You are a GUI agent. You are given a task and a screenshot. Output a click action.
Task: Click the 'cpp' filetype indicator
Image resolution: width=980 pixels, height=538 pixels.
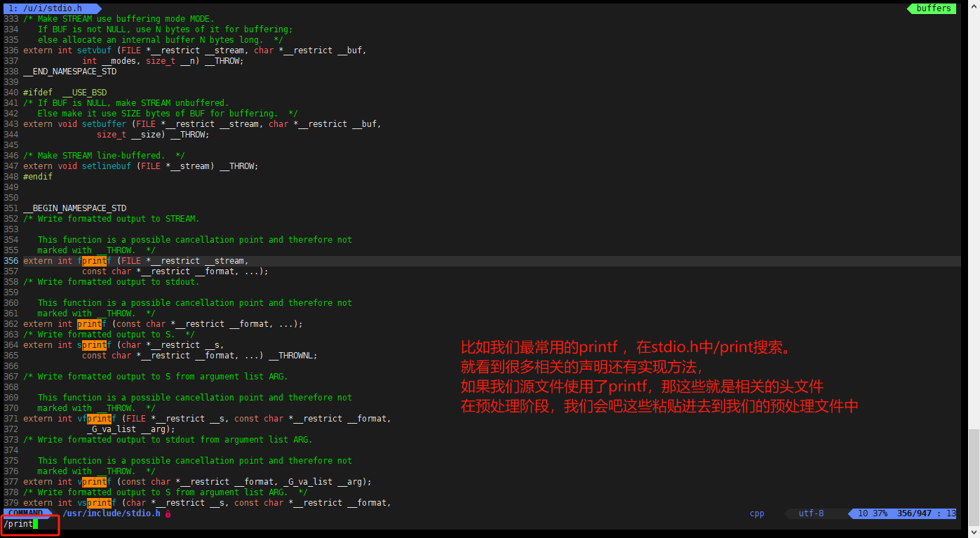(x=757, y=513)
